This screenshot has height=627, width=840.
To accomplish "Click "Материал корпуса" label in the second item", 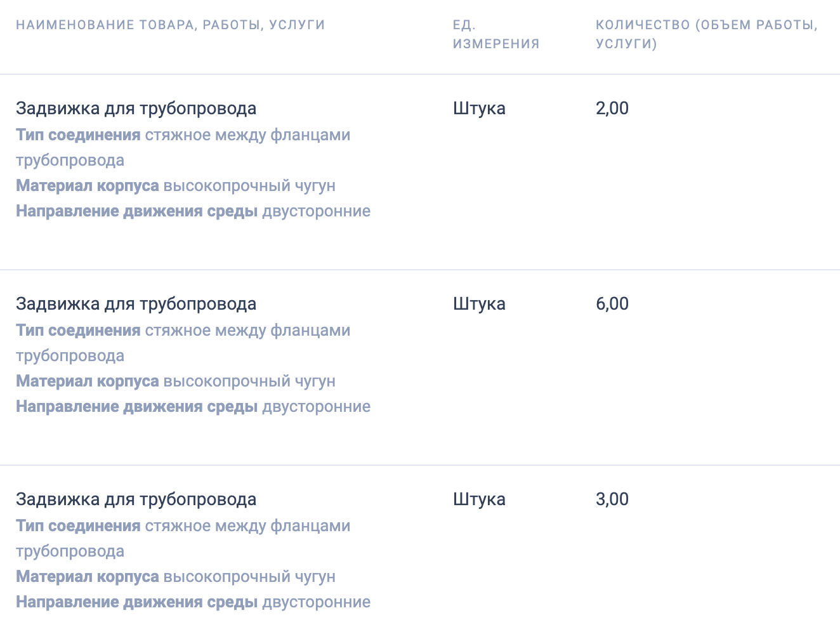I will (88, 381).
